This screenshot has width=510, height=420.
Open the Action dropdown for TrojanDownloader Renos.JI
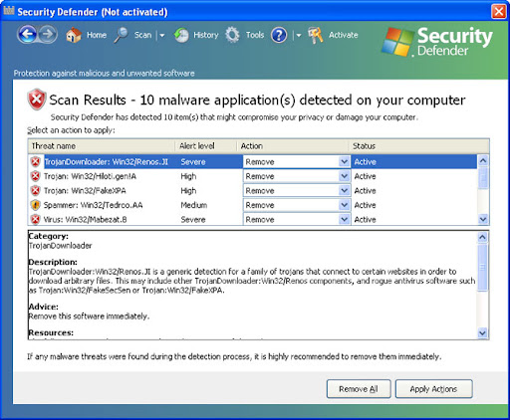(344, 161)
